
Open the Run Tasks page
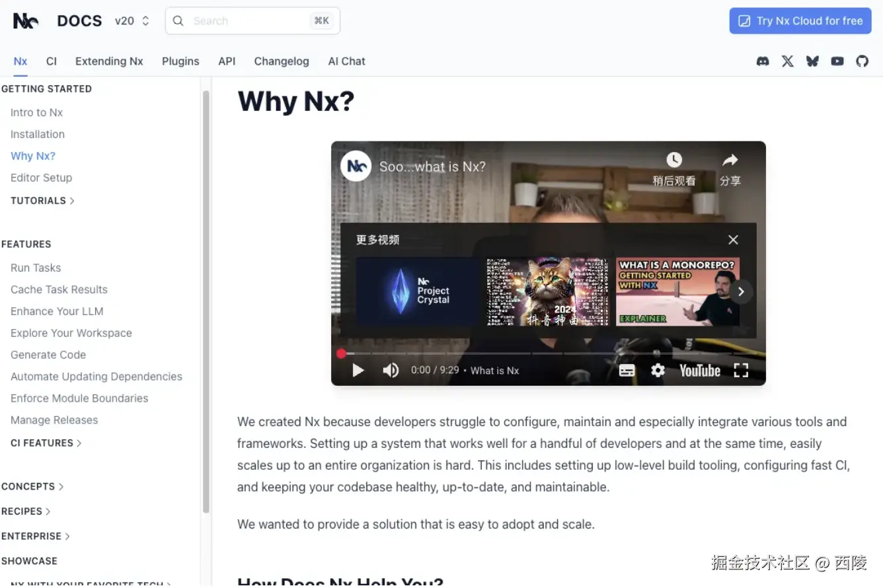click(36, 268)
